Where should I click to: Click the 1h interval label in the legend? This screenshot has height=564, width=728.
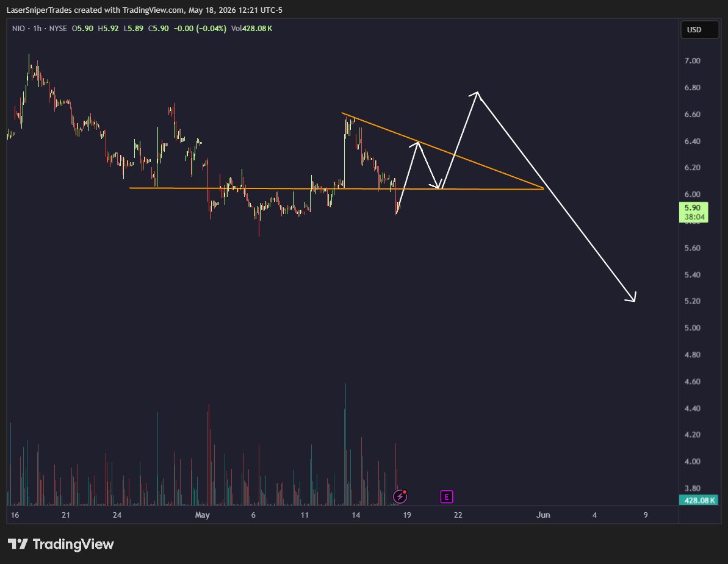[x=37, y=29]
